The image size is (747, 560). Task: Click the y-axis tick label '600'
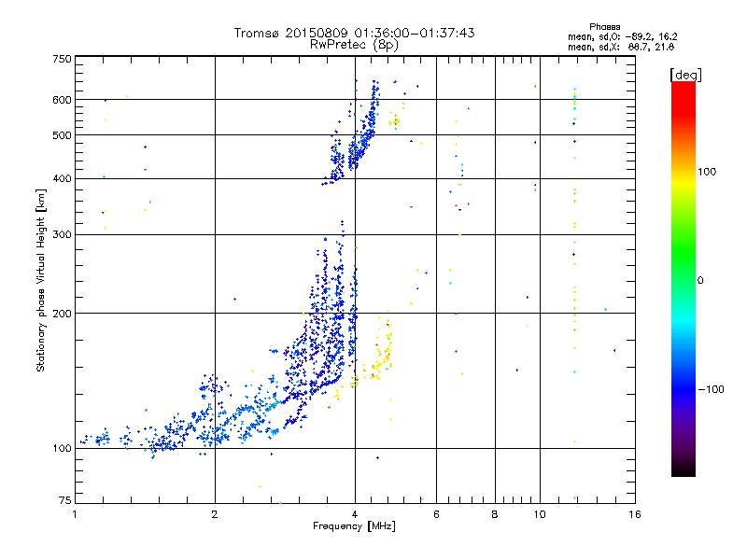pos(63,100)
